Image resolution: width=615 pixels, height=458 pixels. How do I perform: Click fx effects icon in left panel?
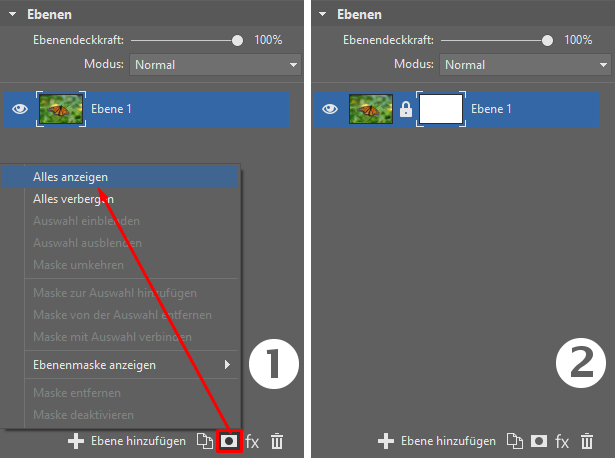(x=252, y=442)
